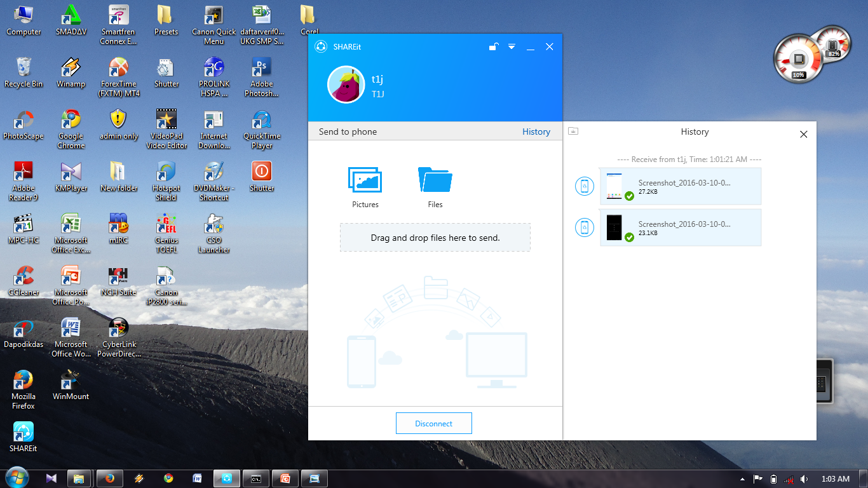Show hidden system tray icons
This screenshot has width=868, height=488.
pos(743,479)
